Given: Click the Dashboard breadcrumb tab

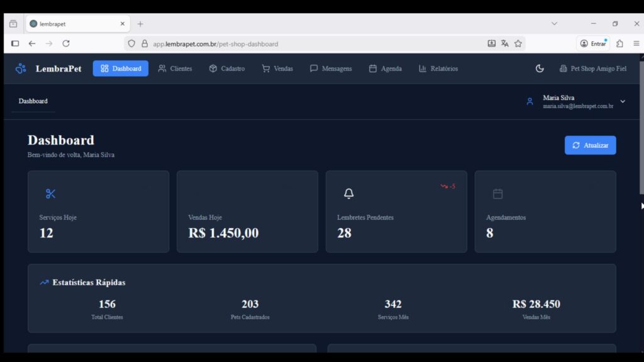Looking at the screenshot, I should [x=33, y=101].
